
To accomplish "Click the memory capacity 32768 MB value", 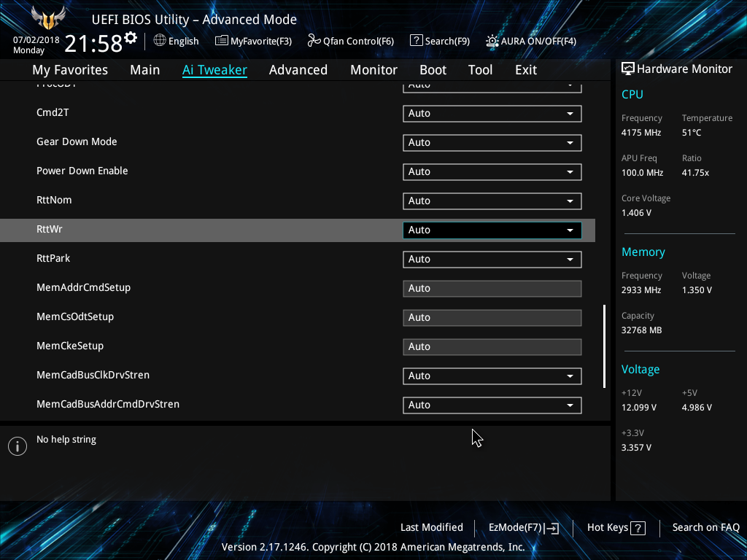I will 642,330.
